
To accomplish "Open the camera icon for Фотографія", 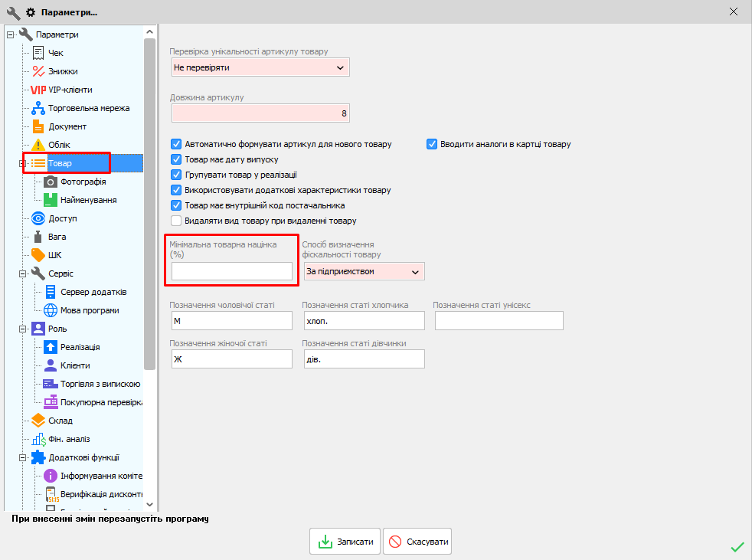I will coord(51,182).
